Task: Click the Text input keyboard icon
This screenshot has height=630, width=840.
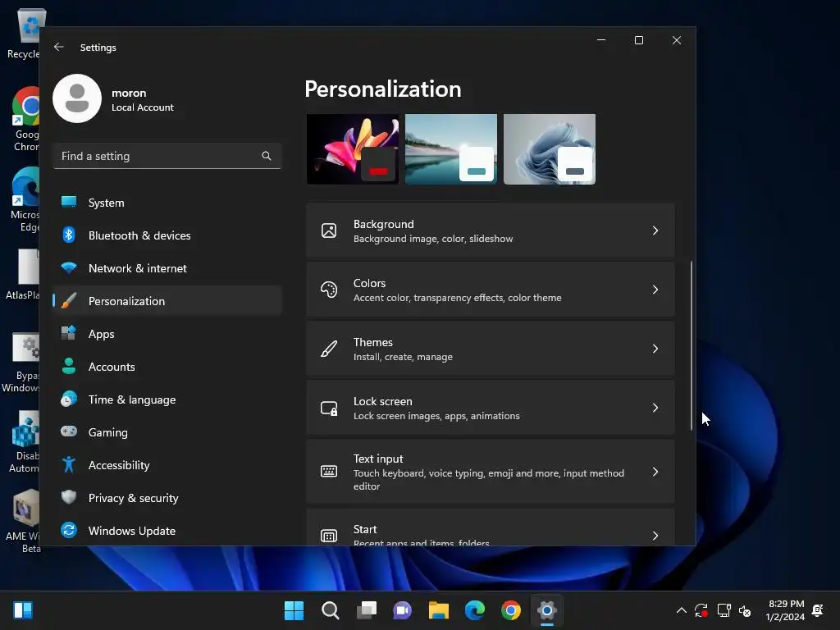Action: coord(329,472)
